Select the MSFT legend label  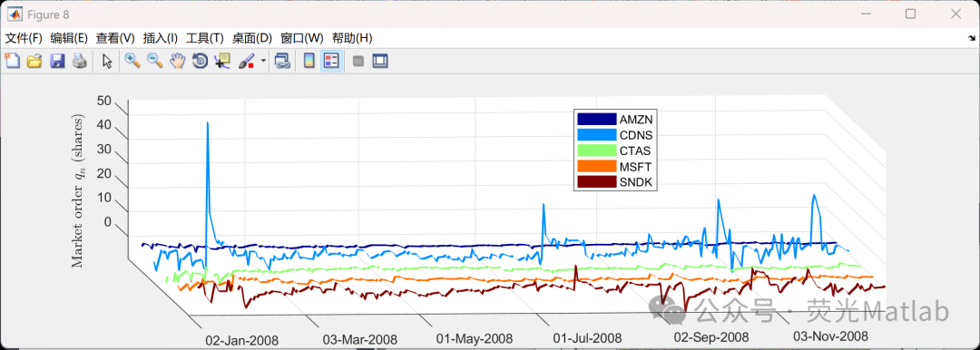click(x=635, y=167)
